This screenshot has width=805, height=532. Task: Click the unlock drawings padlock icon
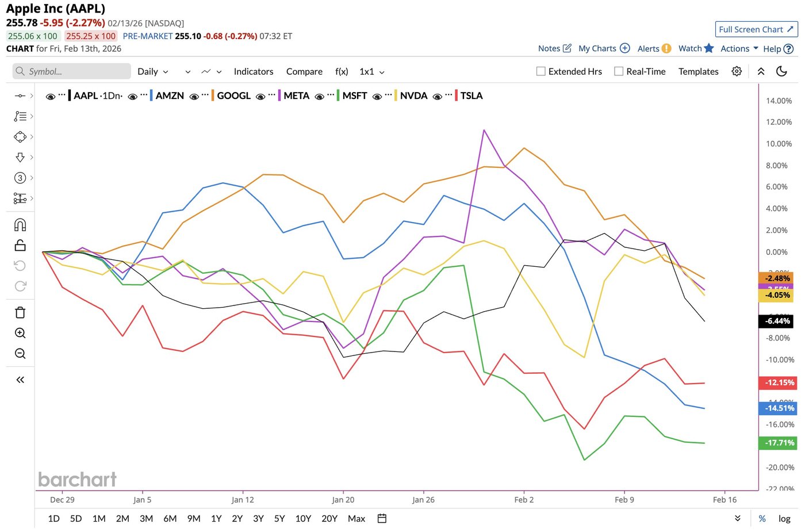[x=20, y=246]
